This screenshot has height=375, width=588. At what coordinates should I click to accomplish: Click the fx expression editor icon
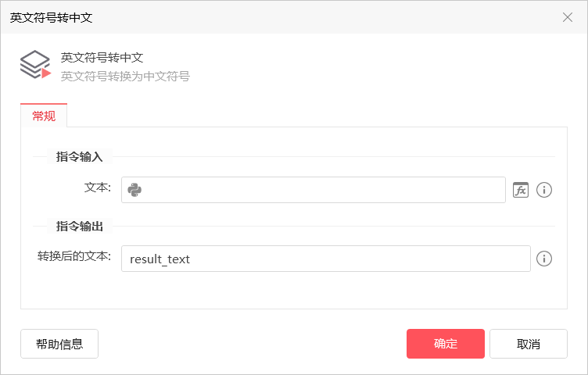point(521,190)
